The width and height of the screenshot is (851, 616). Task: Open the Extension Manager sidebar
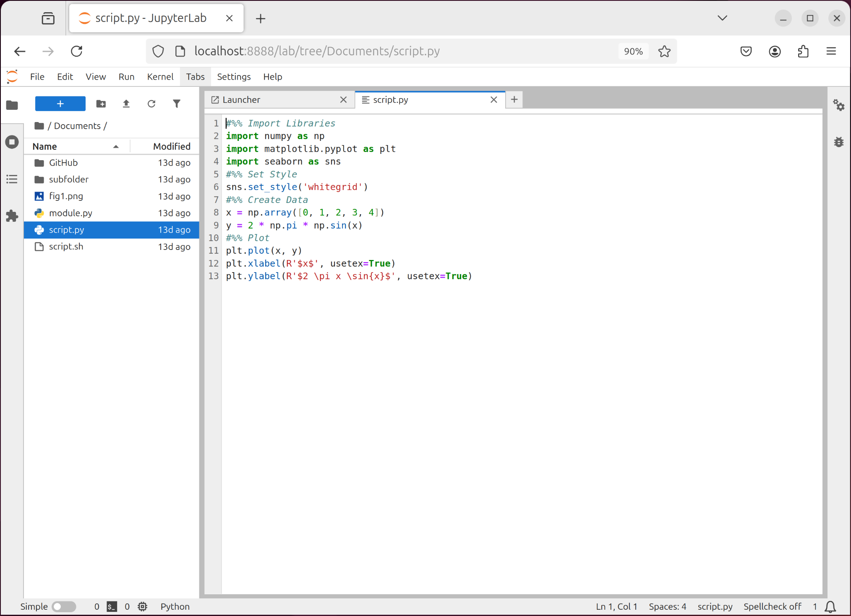pos(12,216)
